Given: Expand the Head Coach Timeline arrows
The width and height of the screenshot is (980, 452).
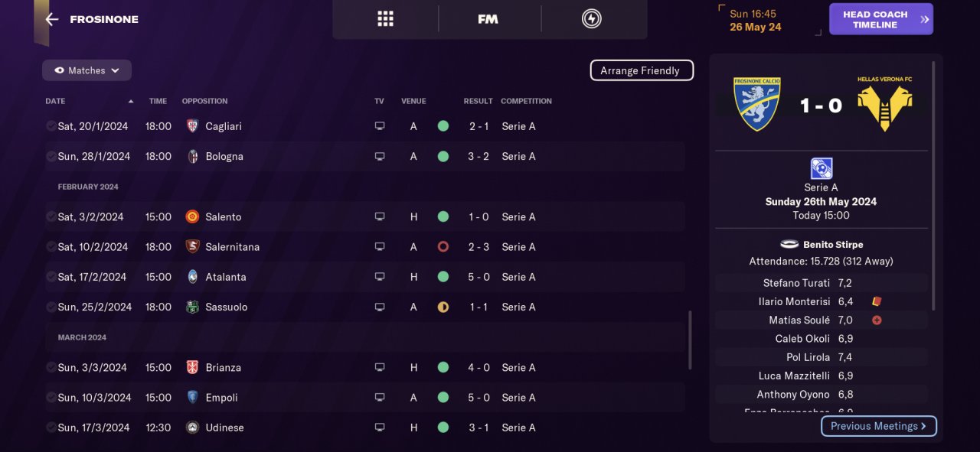Looking at the screenshot, I should coord(925,20).
